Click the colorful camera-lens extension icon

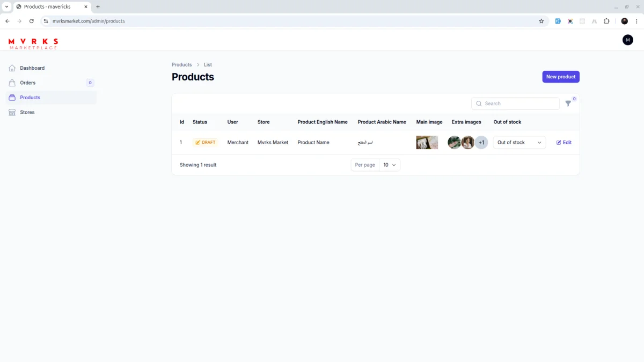click(570, 21)
